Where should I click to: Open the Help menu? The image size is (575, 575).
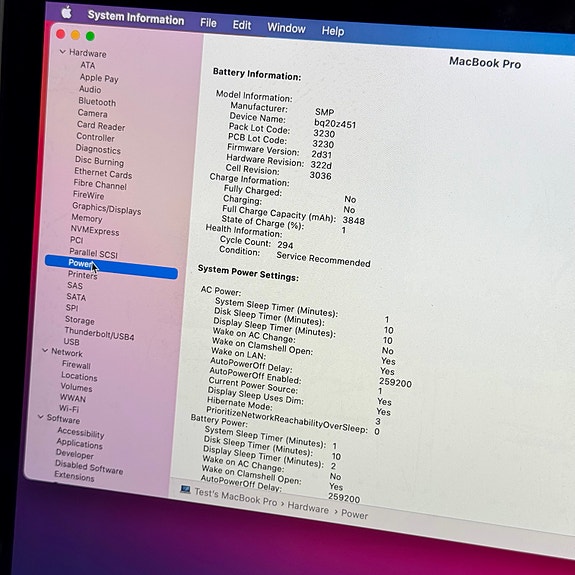(x=333, y=31)
